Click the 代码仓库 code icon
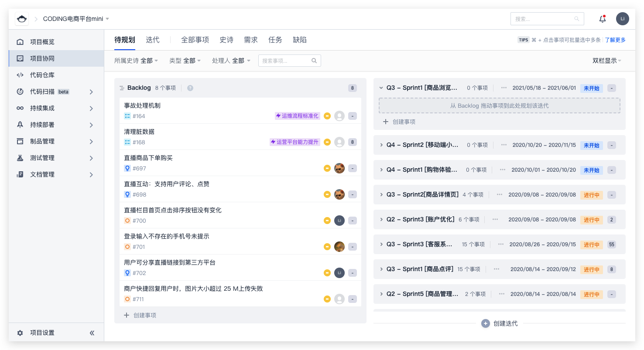This screenshot has height=350, width=644. coord(20,75)
